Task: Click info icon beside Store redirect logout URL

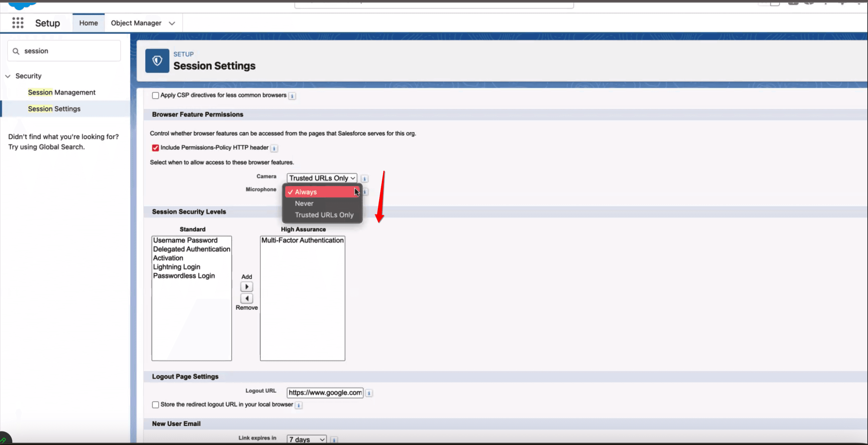Action: pos(299,405)
